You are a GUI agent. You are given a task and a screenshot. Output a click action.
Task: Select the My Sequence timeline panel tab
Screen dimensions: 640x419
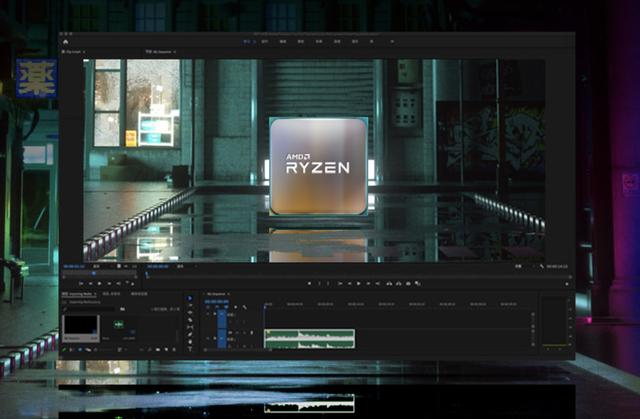tap(216, 294)
